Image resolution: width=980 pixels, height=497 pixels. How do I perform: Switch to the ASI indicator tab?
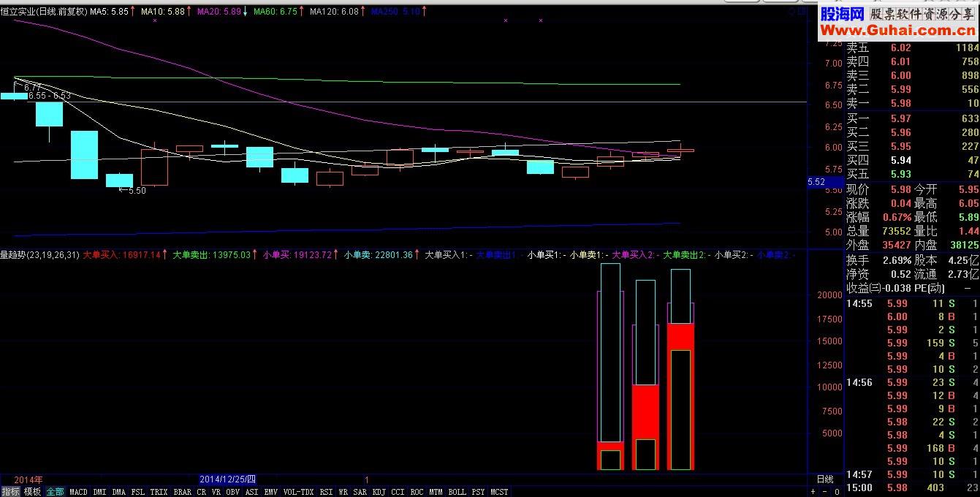(251, 492)
